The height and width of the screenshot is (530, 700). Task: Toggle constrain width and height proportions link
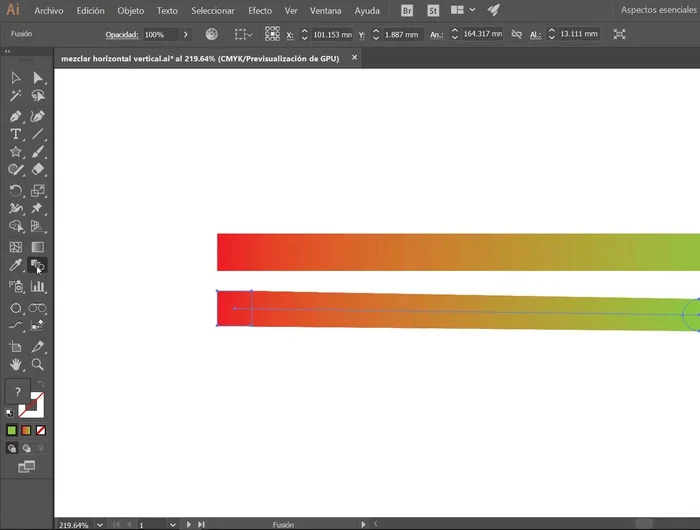coord(516,34)
